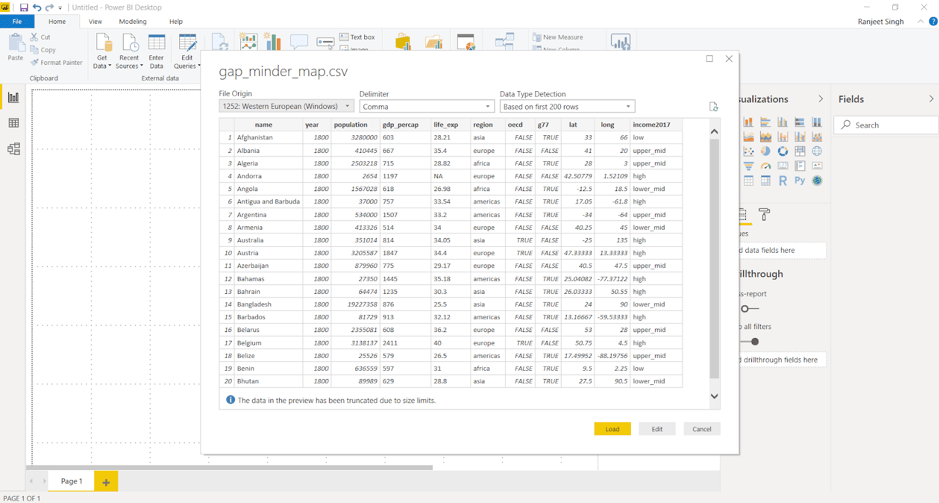
Task: Select the Funnel visualization icon
Action: [x=749, y=166]
